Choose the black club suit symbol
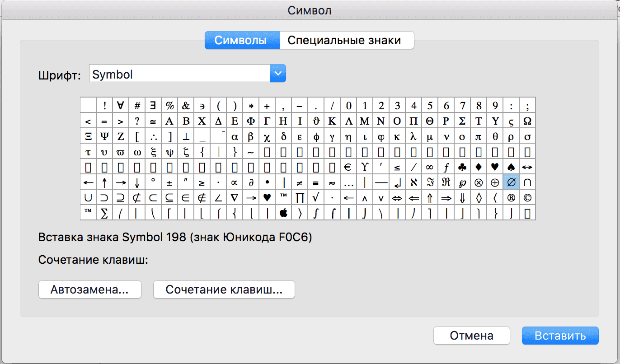 coord(462,167)
